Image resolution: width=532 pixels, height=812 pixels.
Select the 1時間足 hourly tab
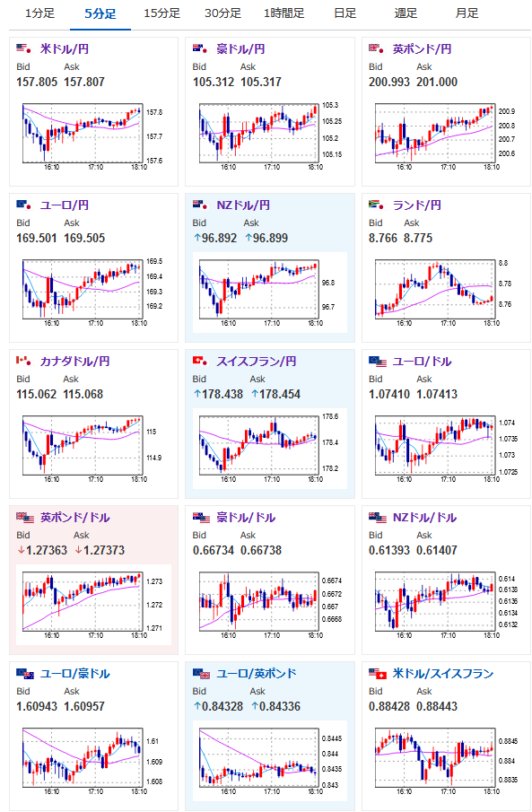[283, 13]
